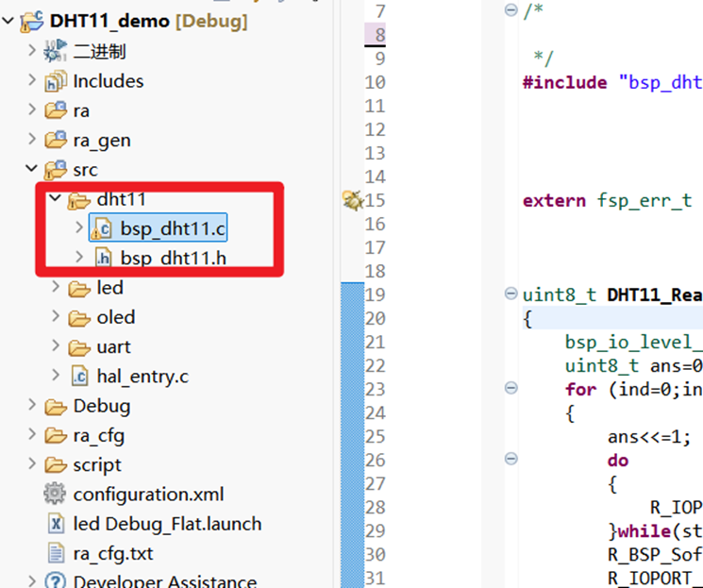Expand bsp_dht11.h file outline
The height and width of the screenshot is (588, 703).
pyautogui.click(x=79, y=258)
